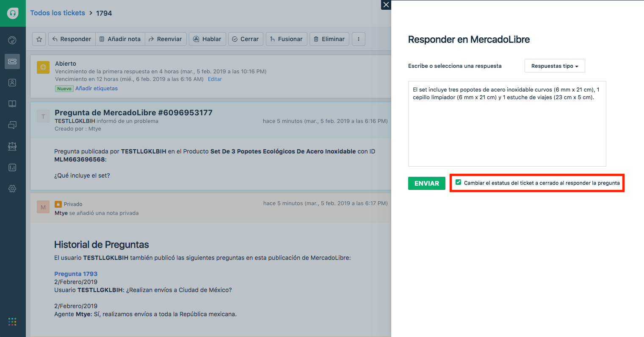Close the Responder en MercadoLibre panel
644x337 pixels.
386,5
